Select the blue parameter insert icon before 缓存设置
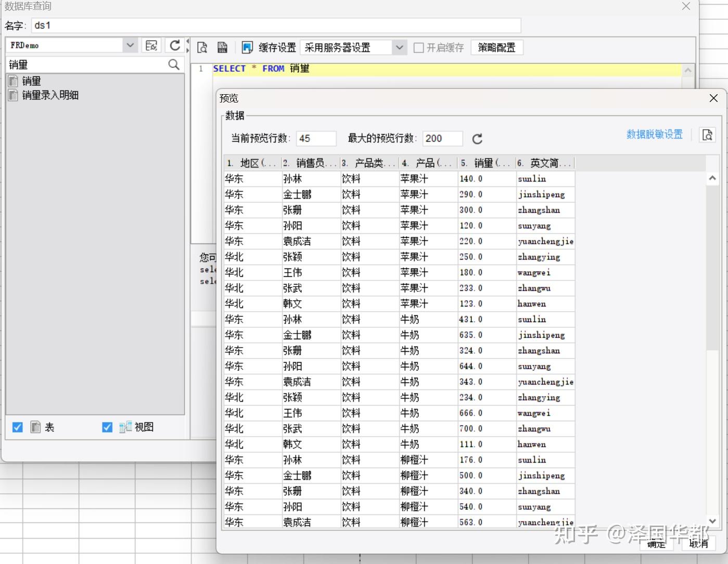The height and width of the screenshot is (564, 728). pos(246,47)
